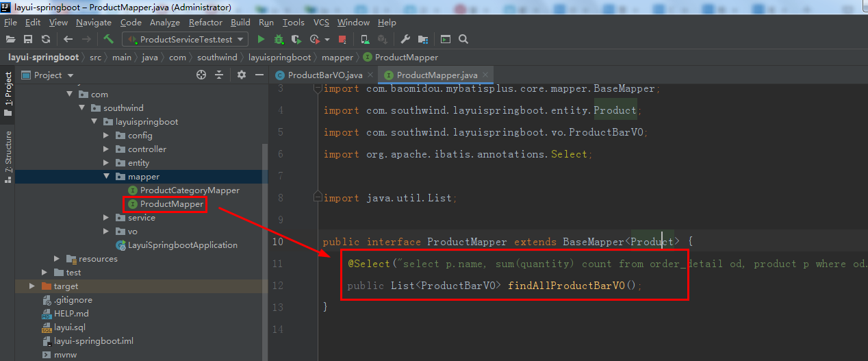Toggle the Z: Structure tool window tab
The width and height of the screenshot is (868, 361).
(x=8, y=156)
